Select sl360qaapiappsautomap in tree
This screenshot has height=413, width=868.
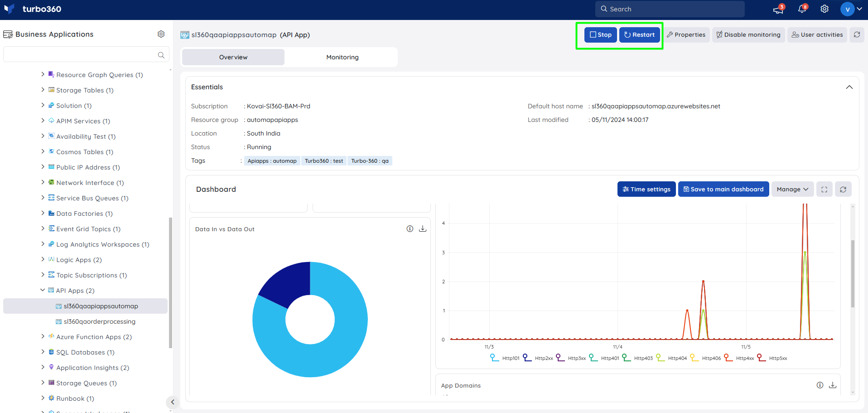pyautogui.click(x=85, y=306)
